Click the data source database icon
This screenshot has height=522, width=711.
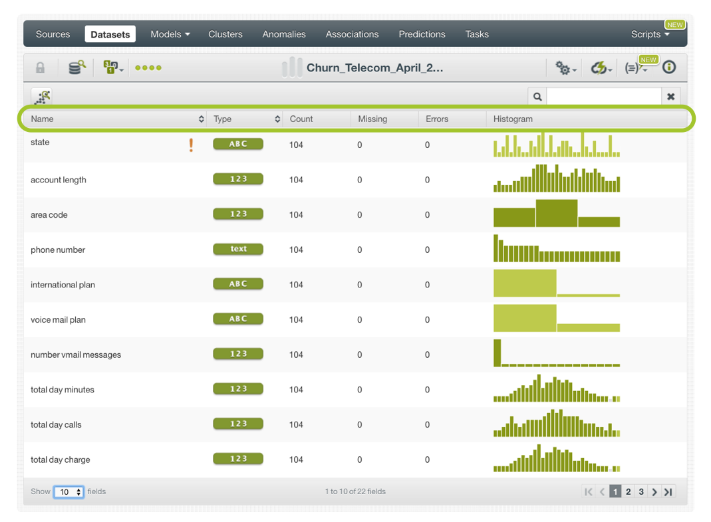tap(76, 68)
